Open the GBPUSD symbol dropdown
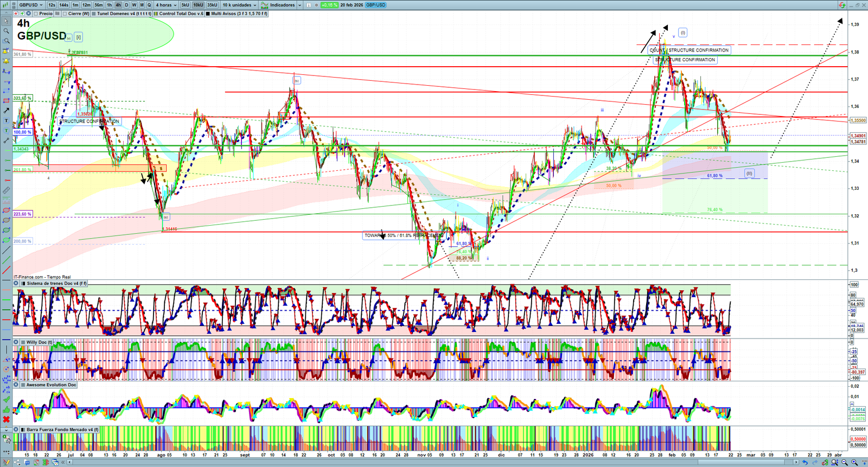 30,5
